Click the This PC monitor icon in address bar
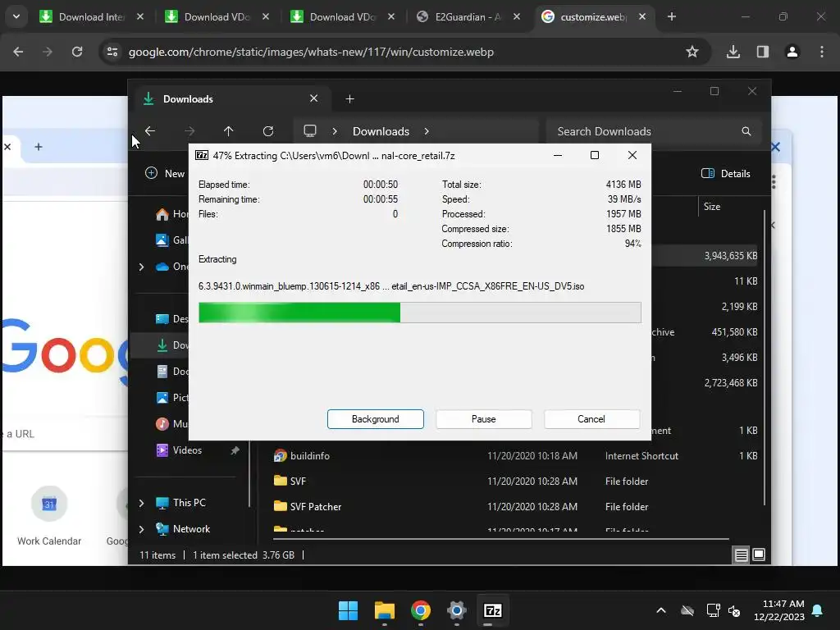The height and width of the screenshot is (630, 840). point(309,130)
